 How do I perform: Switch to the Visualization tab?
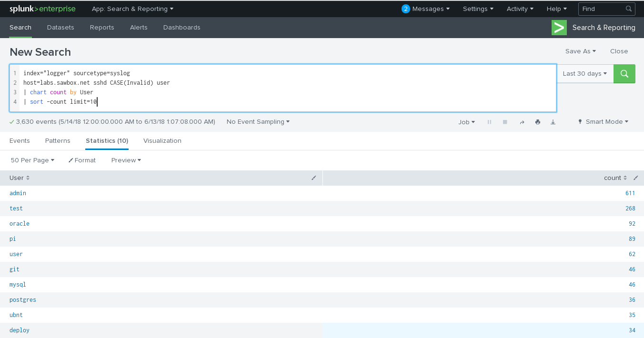pos(162,141)
